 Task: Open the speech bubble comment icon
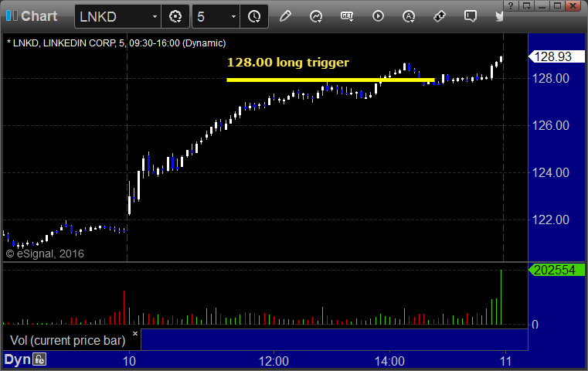471,16
